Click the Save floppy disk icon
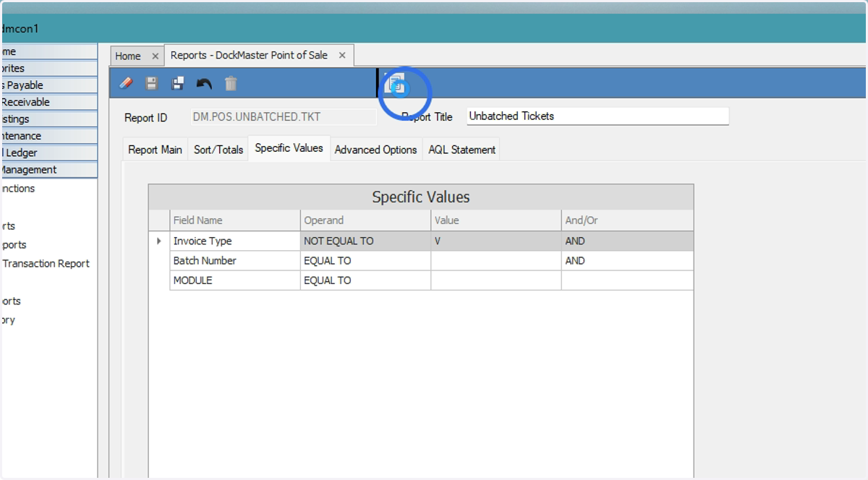This screenshot has width=868, height=480. tap(152, 84)
